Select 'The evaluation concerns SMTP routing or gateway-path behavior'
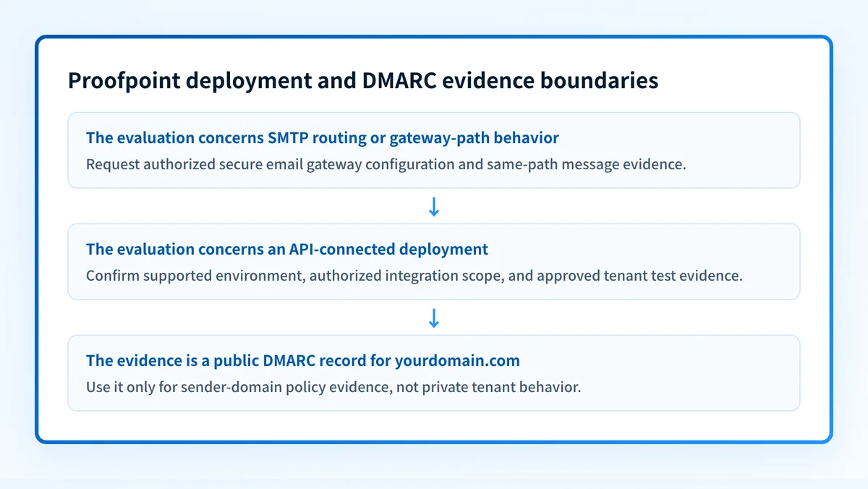Viewport: 868px width, 489px height. (x=323, y=137)
